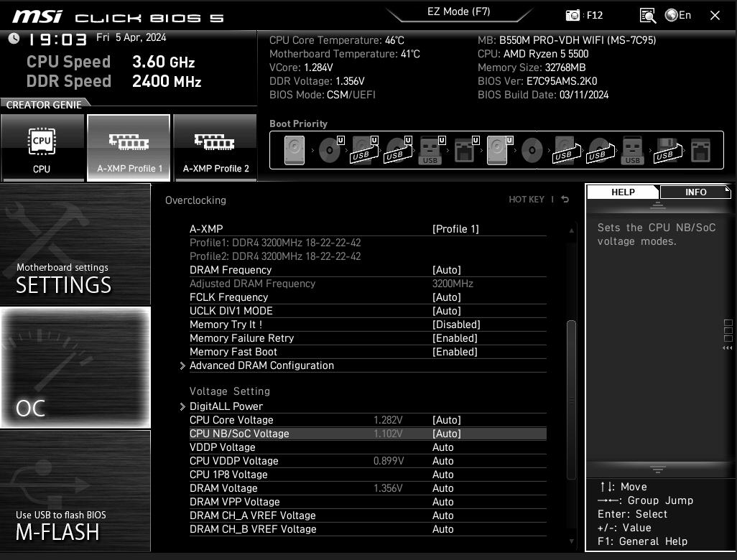
Task: Click 'Profile1: DDR4 3200MHz 18-22-22-42' text
Action: tap(275, 243)
